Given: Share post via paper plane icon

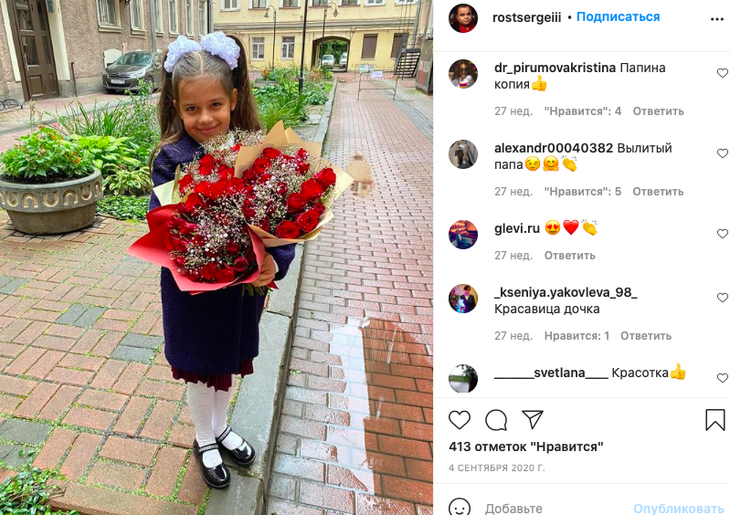Looking at the screenshot, I should tap(533, 420).
